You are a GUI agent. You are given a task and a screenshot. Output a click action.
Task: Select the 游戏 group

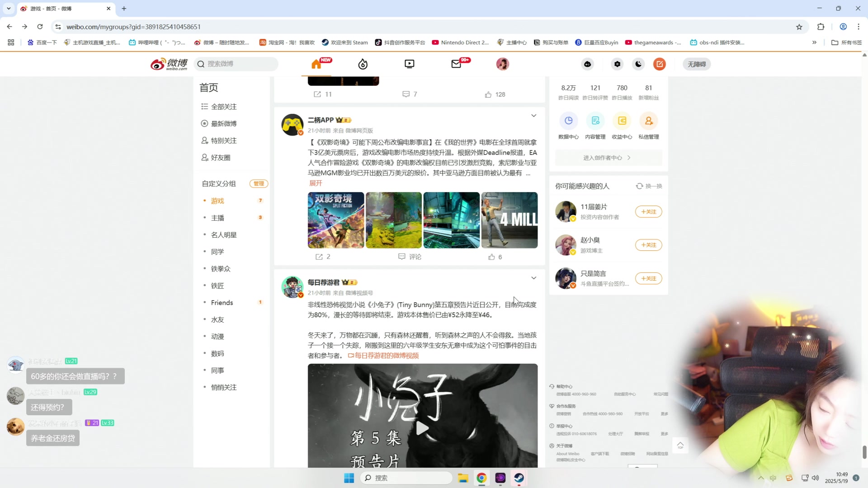(217, 201)
